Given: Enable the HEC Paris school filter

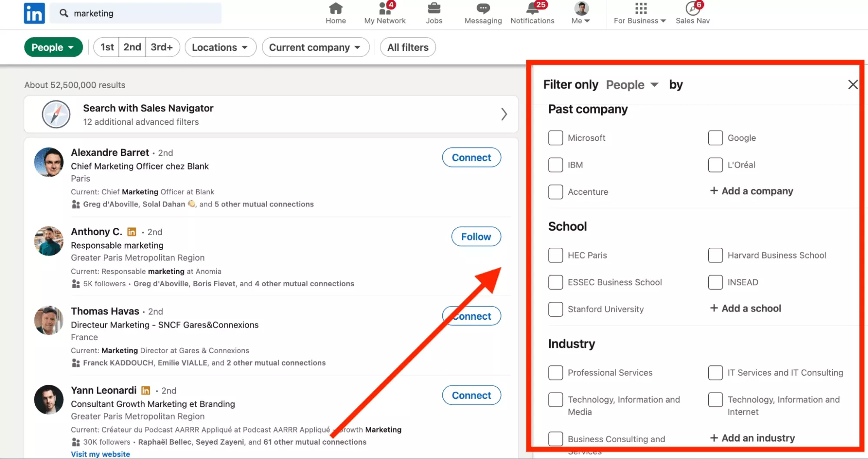Looking at the screenshot, I should tap(555, 255).
